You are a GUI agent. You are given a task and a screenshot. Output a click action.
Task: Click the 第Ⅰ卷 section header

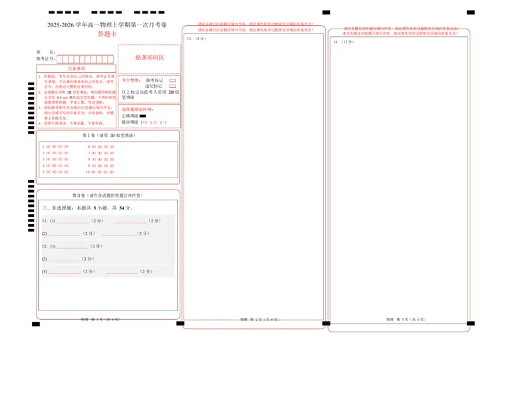108,135
